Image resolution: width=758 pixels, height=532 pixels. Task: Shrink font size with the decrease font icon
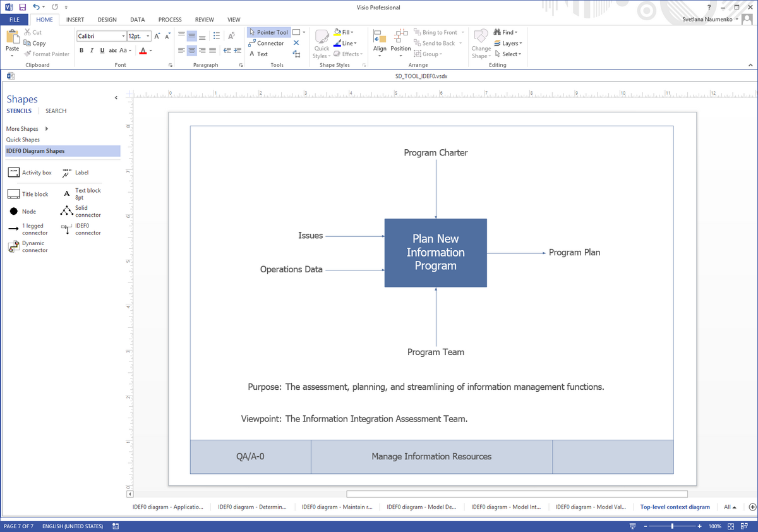pyautogui.click(x=167, y=36)
